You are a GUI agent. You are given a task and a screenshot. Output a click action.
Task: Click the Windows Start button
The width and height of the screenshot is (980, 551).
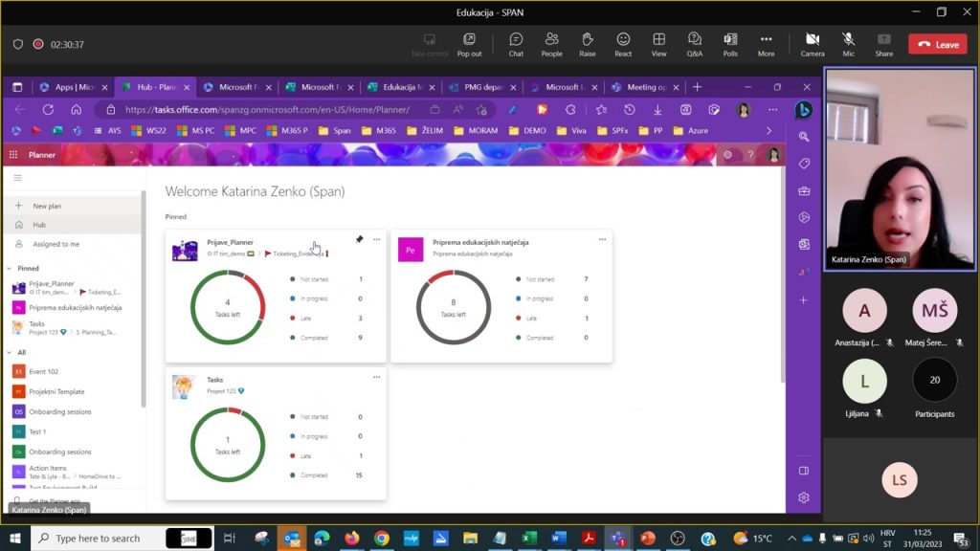click(15, 538)
